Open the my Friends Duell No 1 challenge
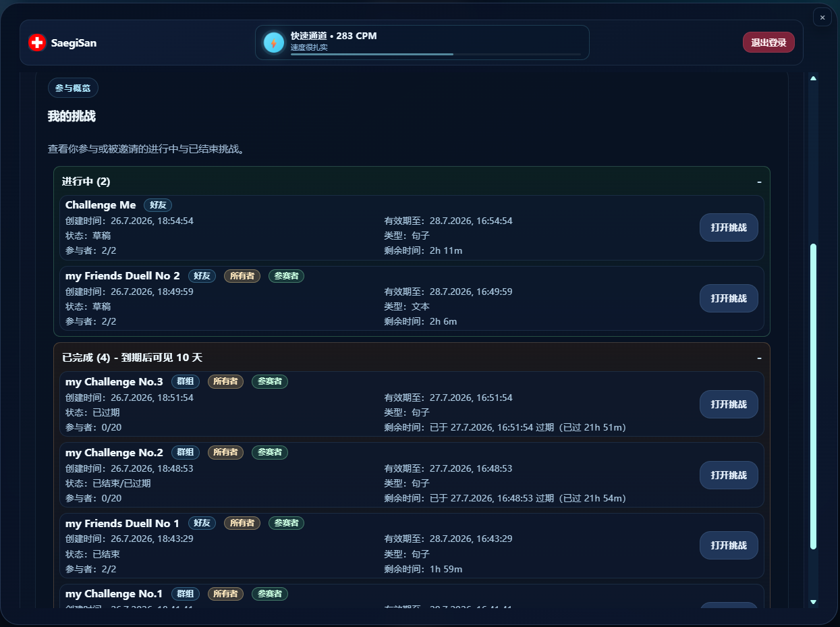 click(729, 545)
